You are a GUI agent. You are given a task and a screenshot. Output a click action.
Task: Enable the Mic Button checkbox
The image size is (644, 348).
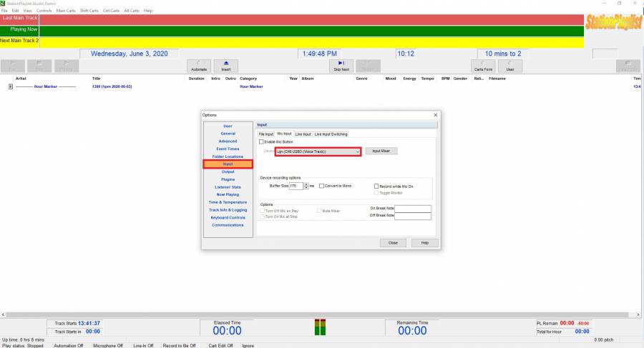coord(262,142)
